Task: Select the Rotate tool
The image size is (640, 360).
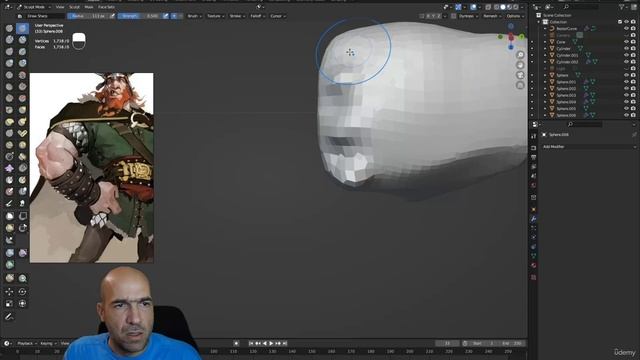Action: (22, 291)
